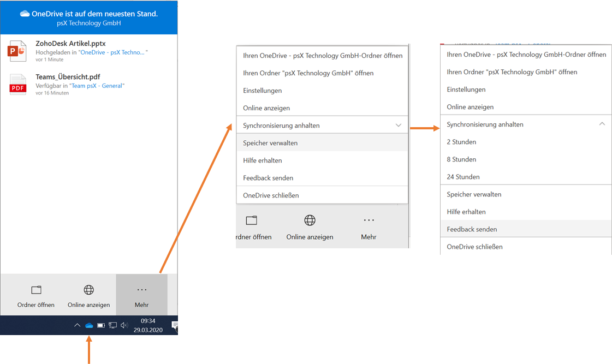Click the globe icon in the middle panel footer
612x364 pixels.
point(310,220)
